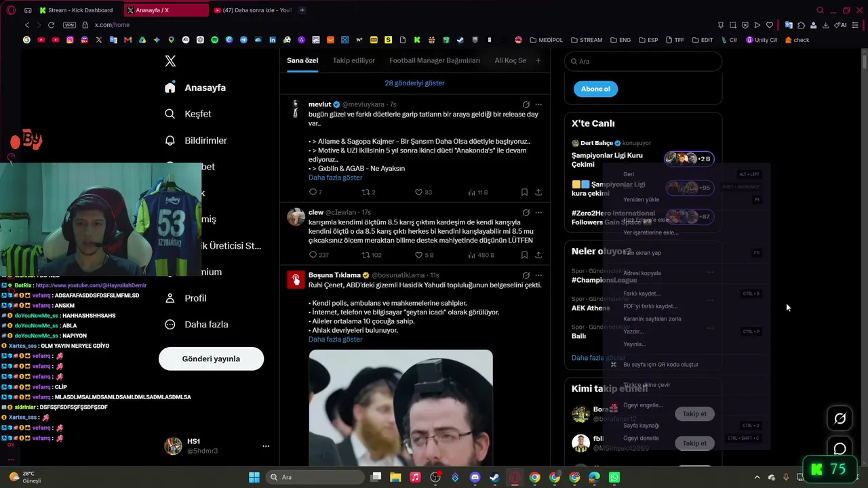Open the floating messages chat button

tap(840, 449)
